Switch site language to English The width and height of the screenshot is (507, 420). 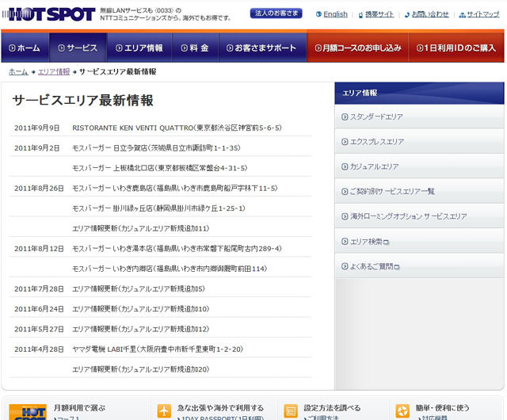(x=335, y=14)
